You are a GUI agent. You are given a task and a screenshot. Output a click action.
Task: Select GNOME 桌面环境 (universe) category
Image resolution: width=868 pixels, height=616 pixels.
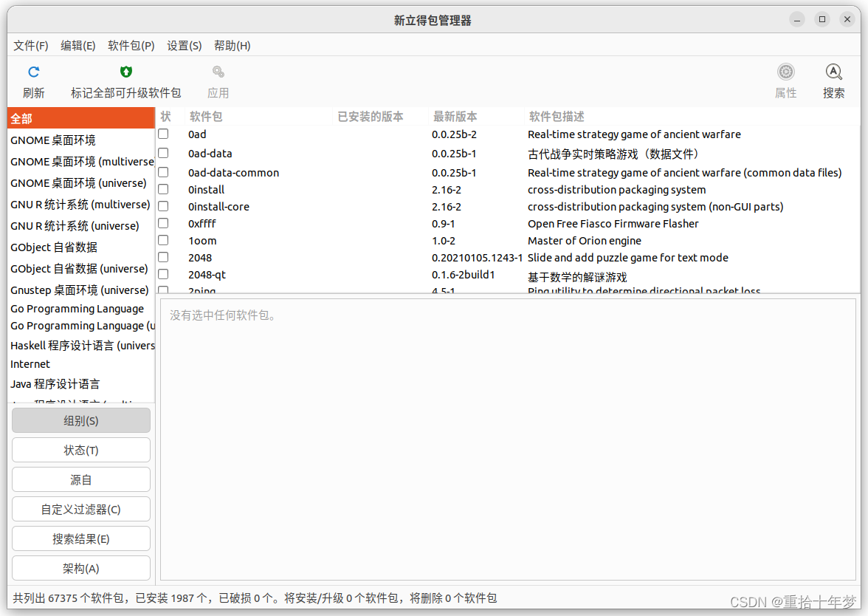pyautogui.click(x=81, y=183)
